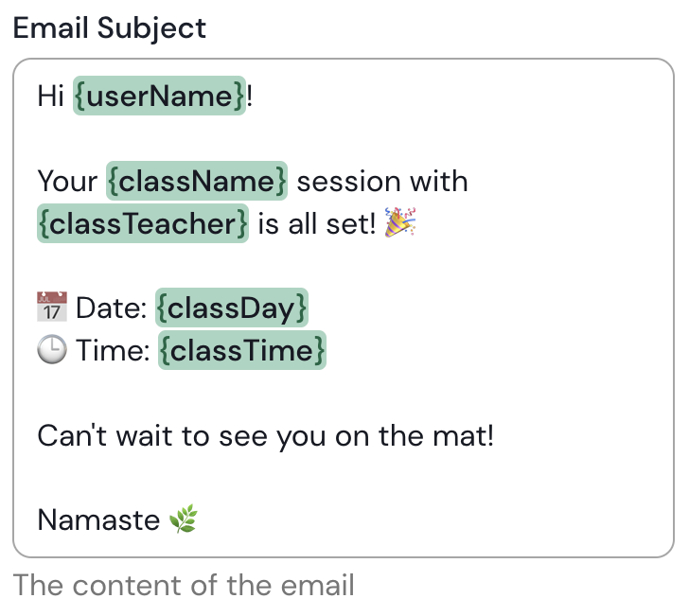Click the "is all set!" text
689x616 pixels.
[x=316, y=224]
